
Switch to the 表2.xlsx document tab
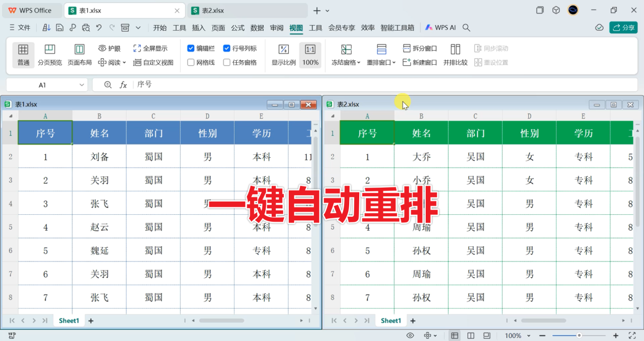click(247, 11)
